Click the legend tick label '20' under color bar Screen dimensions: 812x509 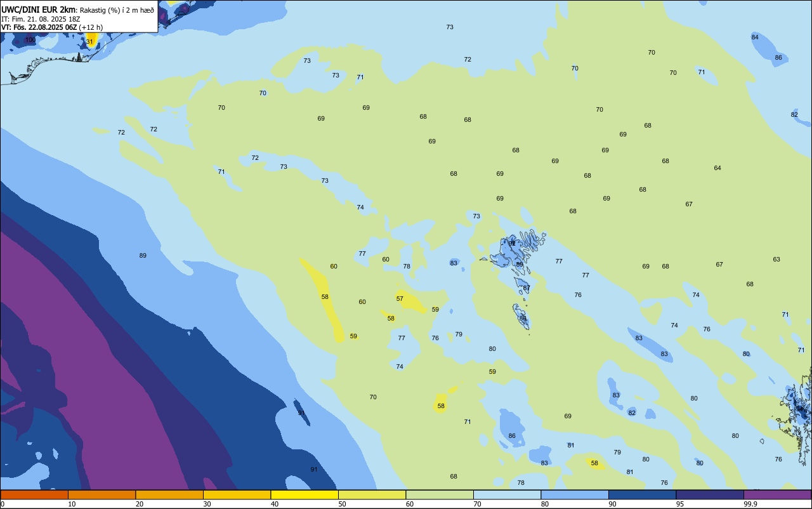140,504
